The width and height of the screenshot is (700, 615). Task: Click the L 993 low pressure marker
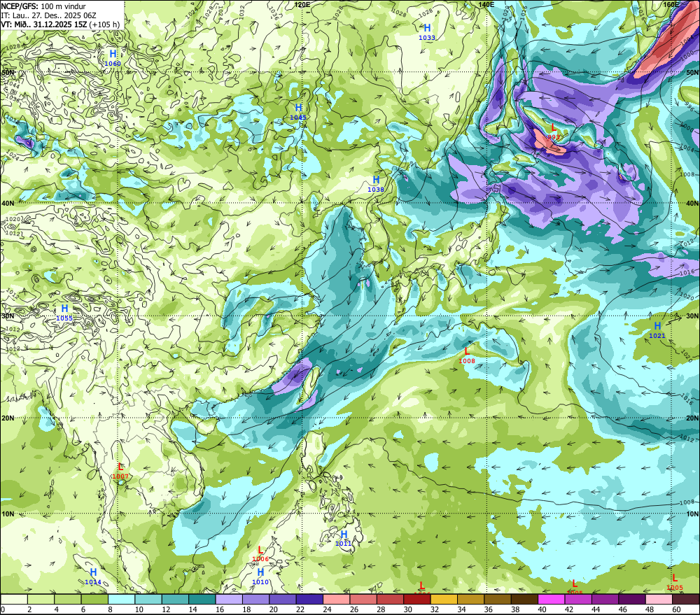pyautogui.click(x=554, y=132)
